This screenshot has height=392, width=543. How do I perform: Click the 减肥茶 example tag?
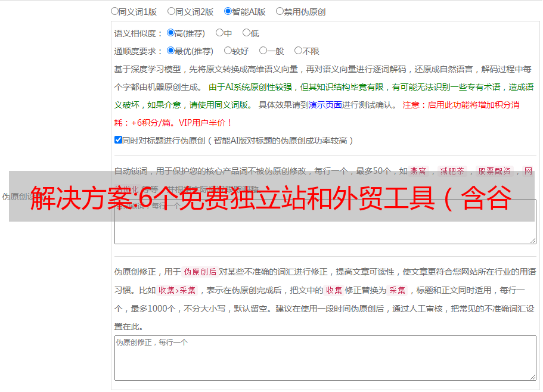(x=452, y=171)
